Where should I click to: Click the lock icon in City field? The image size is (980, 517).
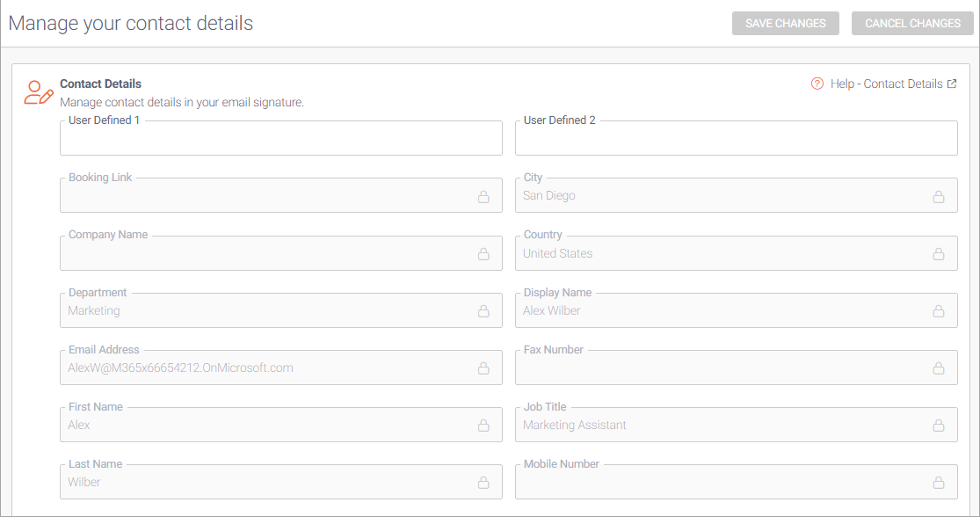[x=939, y=197]
